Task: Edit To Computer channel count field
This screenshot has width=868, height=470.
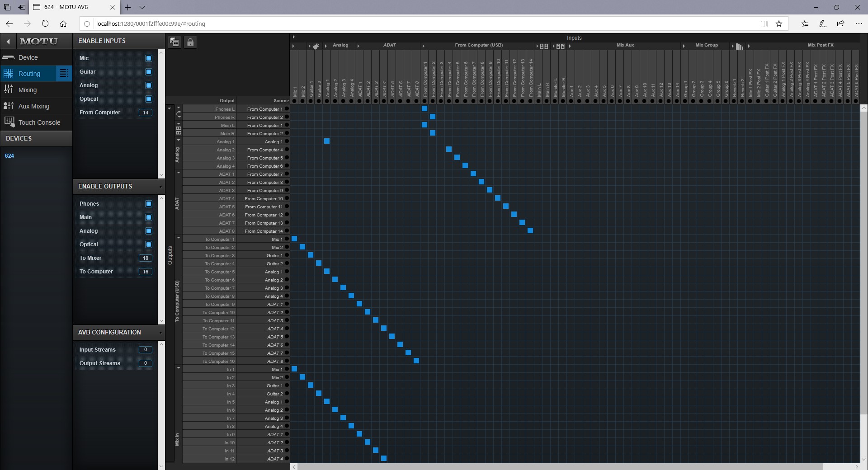Action: 146,272
